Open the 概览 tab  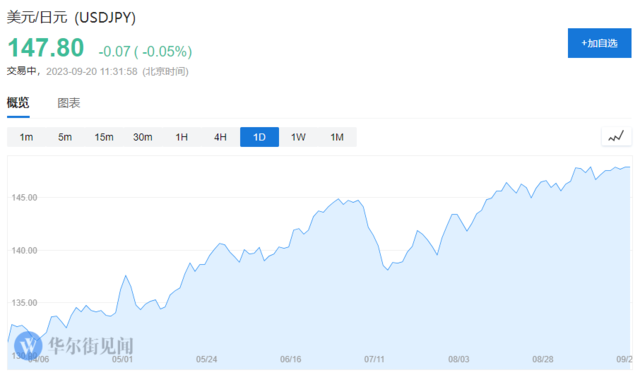[x=18, y=103]
